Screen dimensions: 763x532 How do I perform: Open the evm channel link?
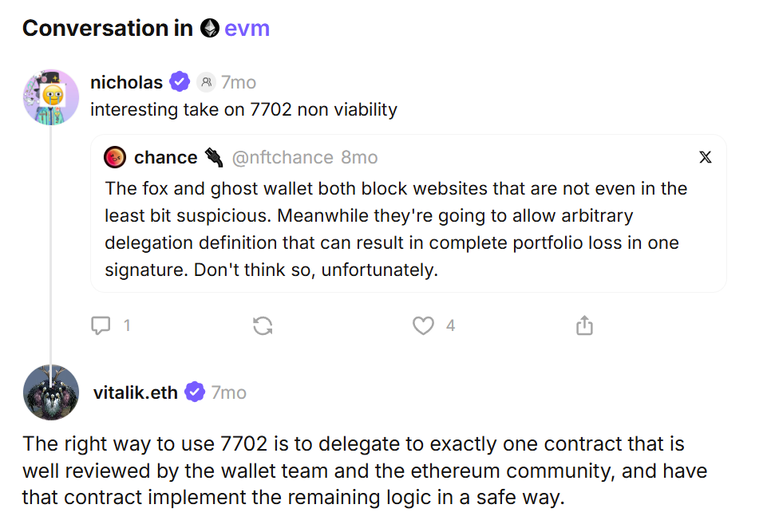click(247, 29)
